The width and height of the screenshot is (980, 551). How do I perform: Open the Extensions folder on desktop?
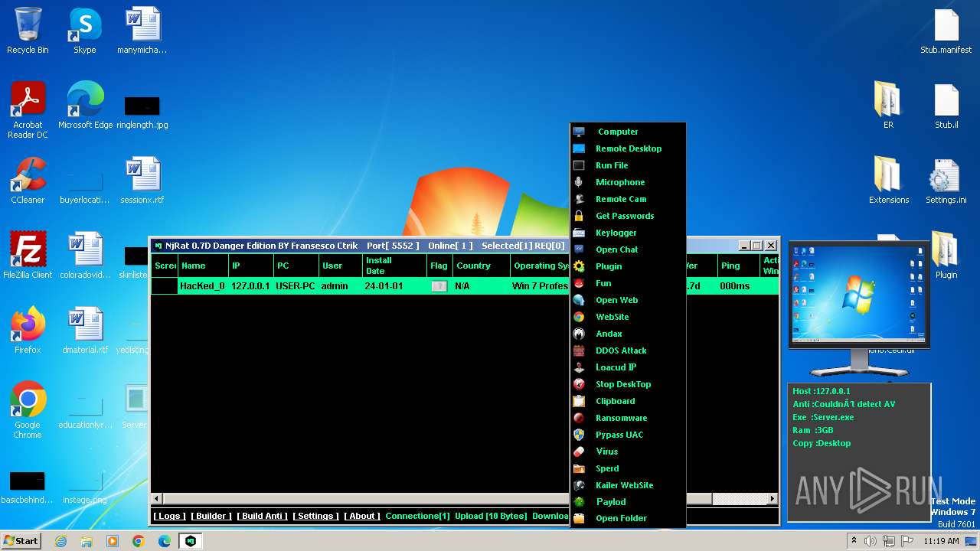[889, 181]
